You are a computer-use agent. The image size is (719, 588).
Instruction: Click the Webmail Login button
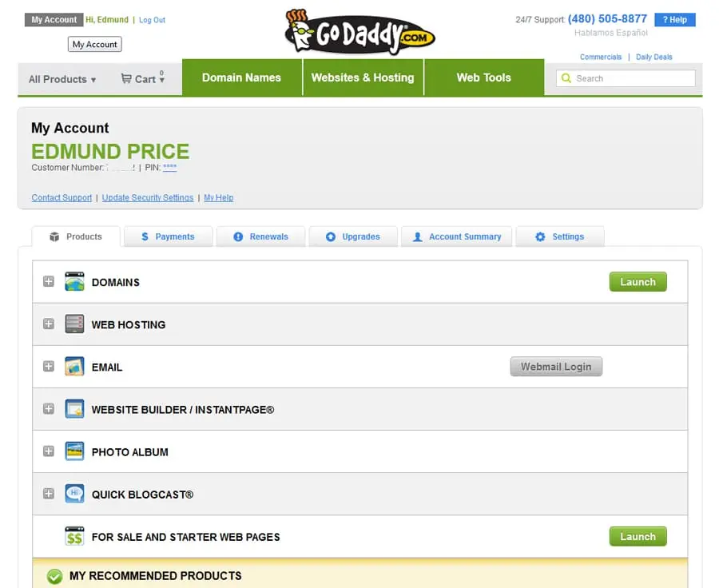point(556,367)
